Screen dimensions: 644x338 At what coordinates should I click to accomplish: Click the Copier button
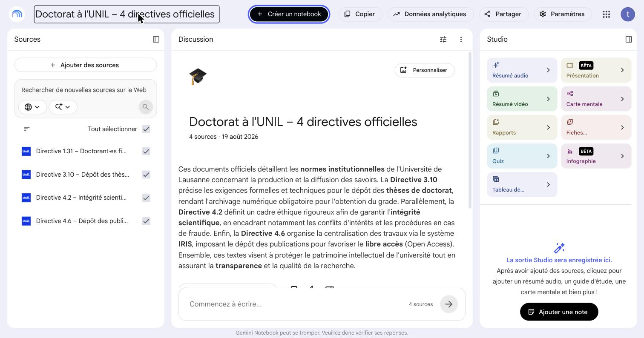(360, 14)
